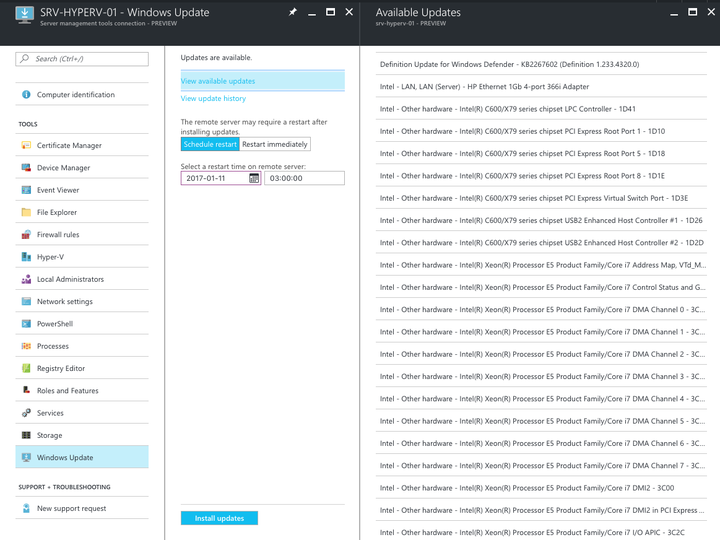This screenshot has width=720, height=540.
Task: Select the Xeon DMI2 in PCI Express update
Action: tap(541, 510)
